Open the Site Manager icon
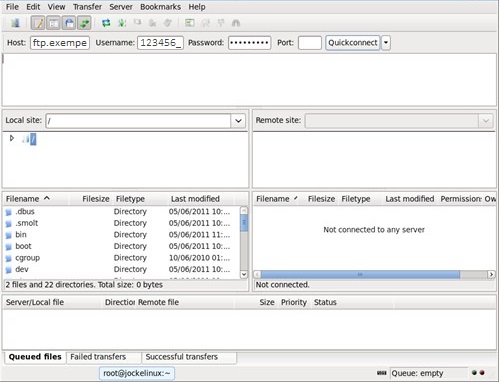 15,23
